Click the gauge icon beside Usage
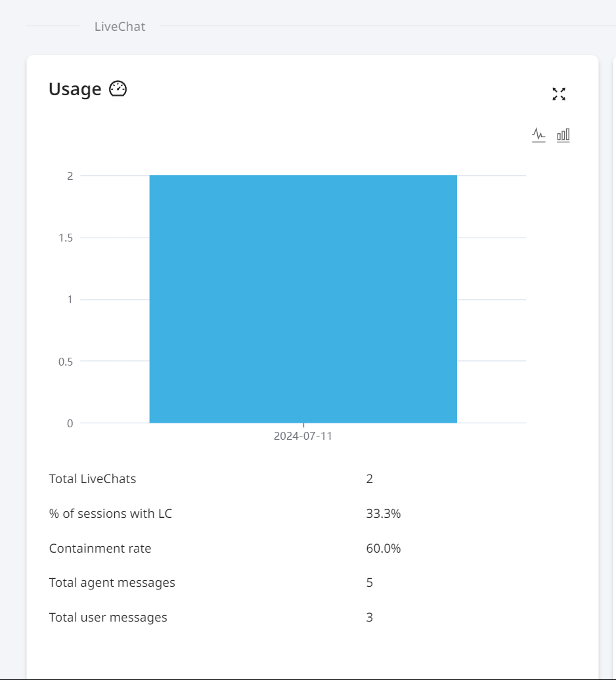This screenshot has height=680, width=616. [118, 89]
